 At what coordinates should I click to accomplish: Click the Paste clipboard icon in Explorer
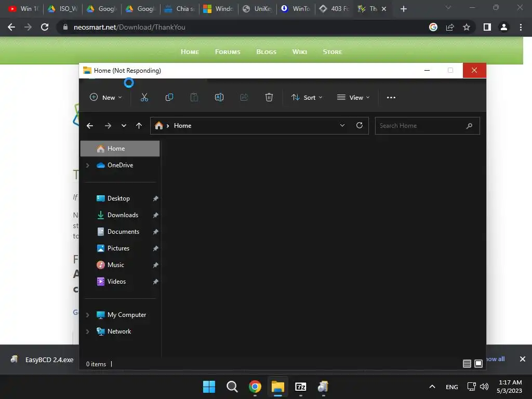point(194,97)
